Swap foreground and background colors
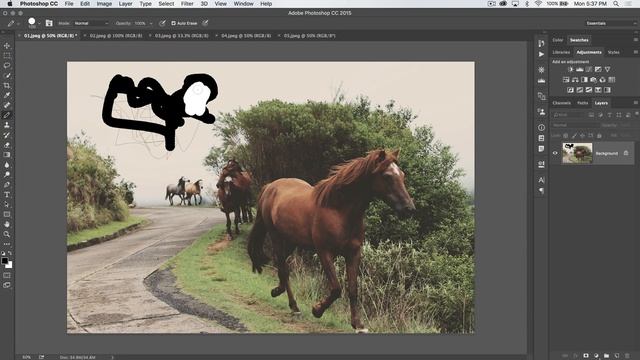The height and width of the screenshot is (360, 640). click(10, 253)
